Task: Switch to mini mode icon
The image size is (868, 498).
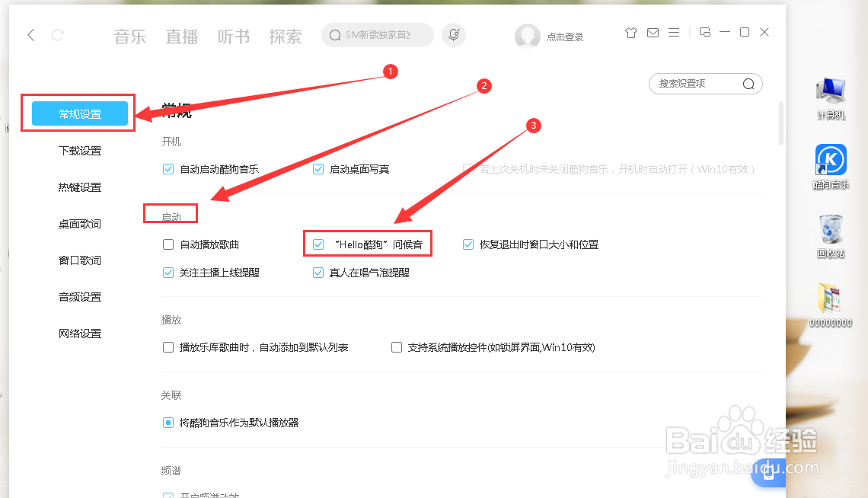Action: [705, 32]
